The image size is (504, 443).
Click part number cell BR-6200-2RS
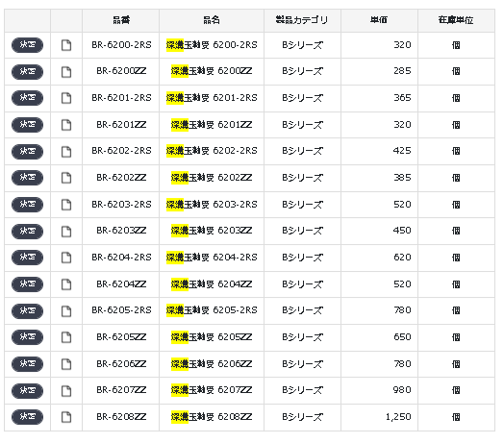click(121, 45)
